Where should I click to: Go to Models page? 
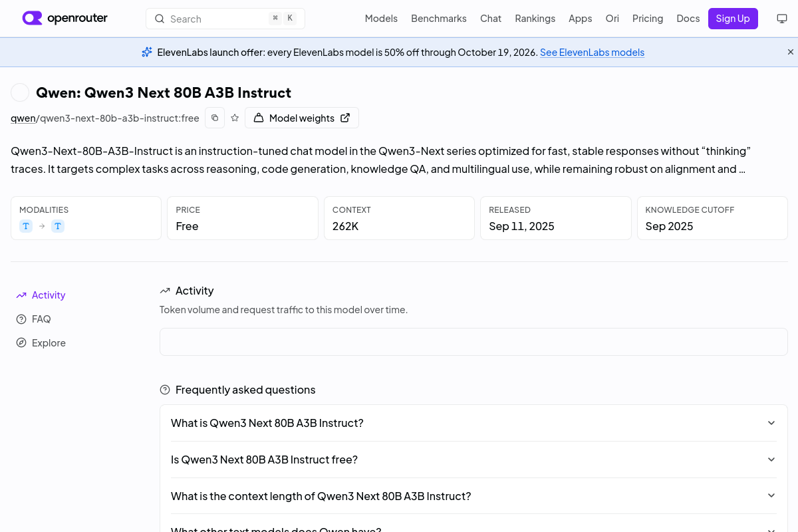(x=381, y=19)
